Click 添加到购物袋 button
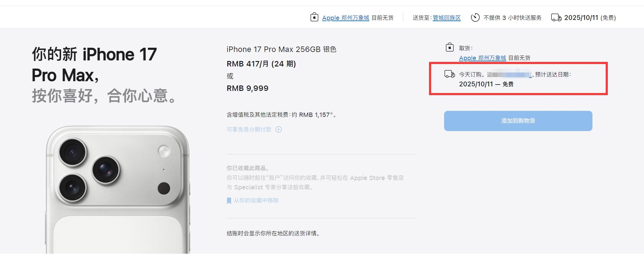This screenshot has width=644, height=270. tap(518, 121)
